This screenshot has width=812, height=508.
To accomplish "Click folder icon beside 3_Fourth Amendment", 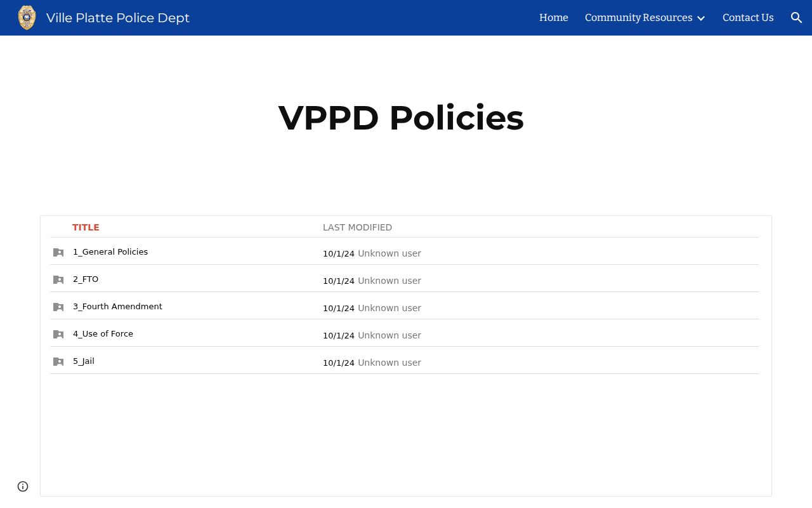I will [58, 307].
